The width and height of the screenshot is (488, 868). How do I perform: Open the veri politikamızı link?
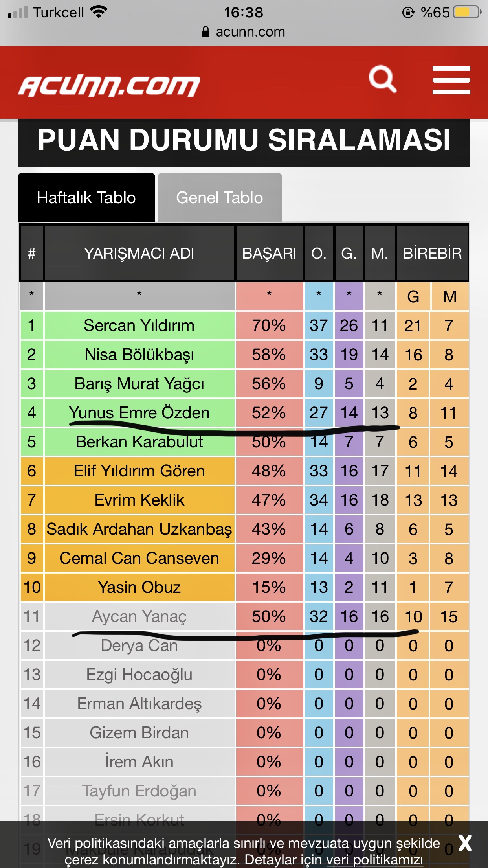374,860
